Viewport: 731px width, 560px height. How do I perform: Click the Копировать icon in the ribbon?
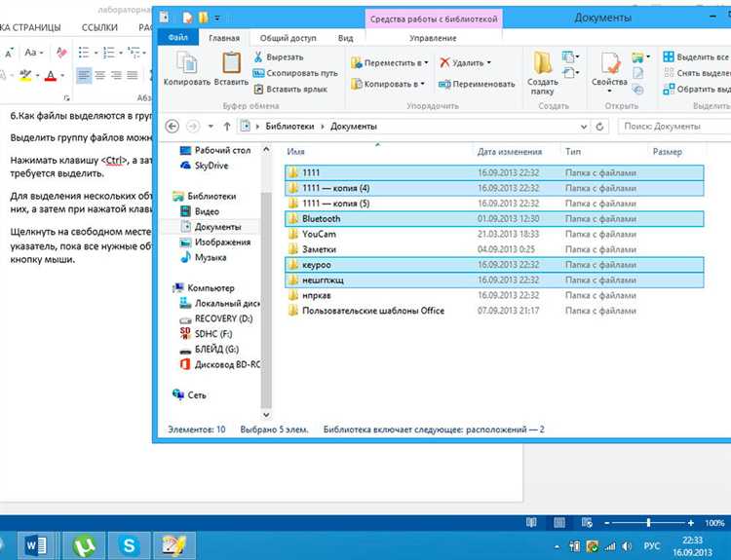pyautogui.click(x=187, y=63)
